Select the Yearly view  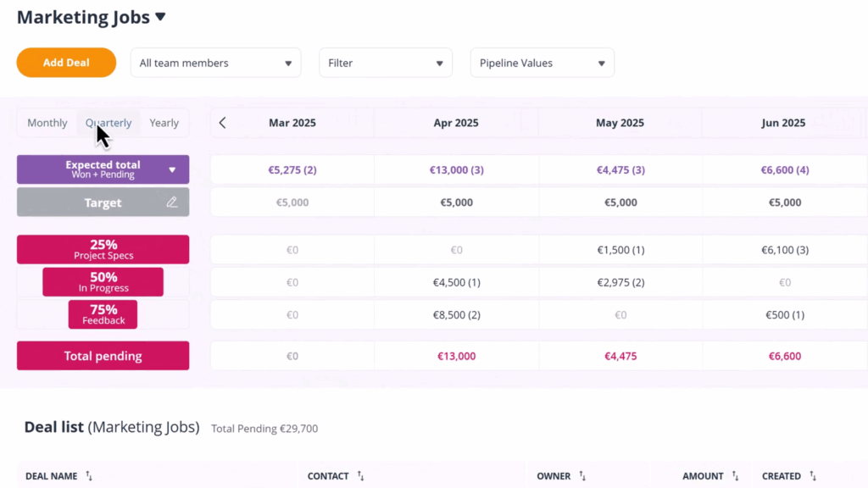pyautogui.click(x=164, y=122)
